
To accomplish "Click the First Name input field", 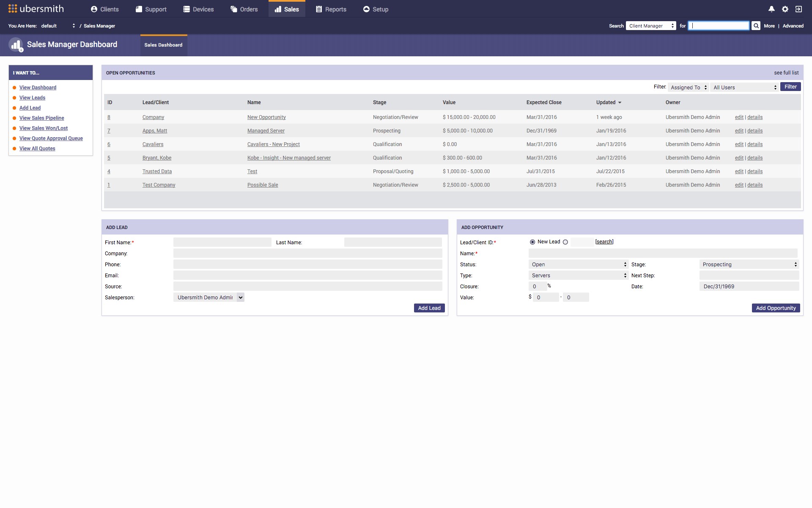I will pyautogui.click(x=222, y=243).
